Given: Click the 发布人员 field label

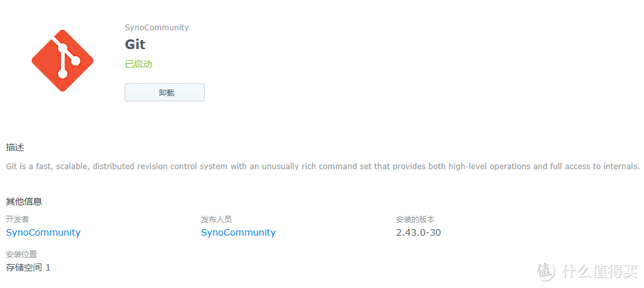Looking at the screenshot, I should pyautogui.click(x=216, y=220).
